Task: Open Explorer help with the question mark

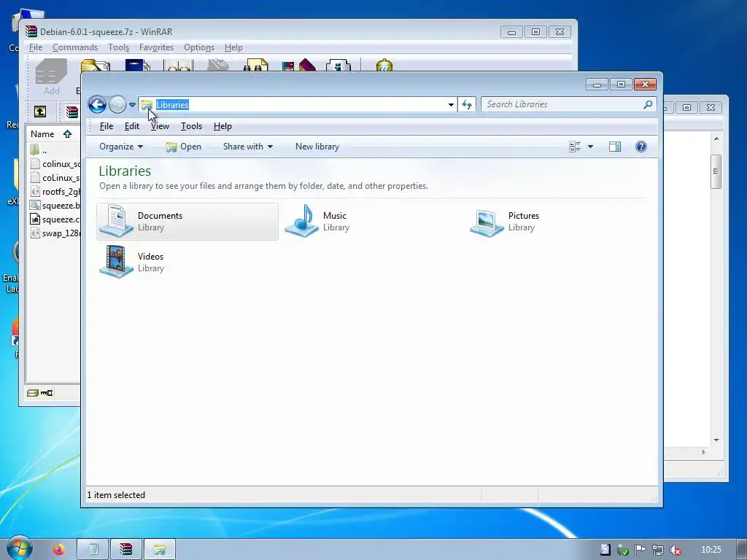Action: click(640, 147)
